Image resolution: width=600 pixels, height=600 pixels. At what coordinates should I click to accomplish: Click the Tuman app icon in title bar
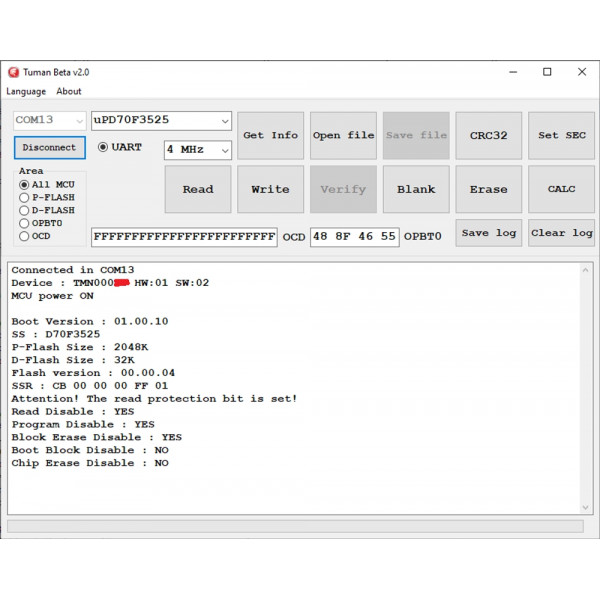(13, 72)
